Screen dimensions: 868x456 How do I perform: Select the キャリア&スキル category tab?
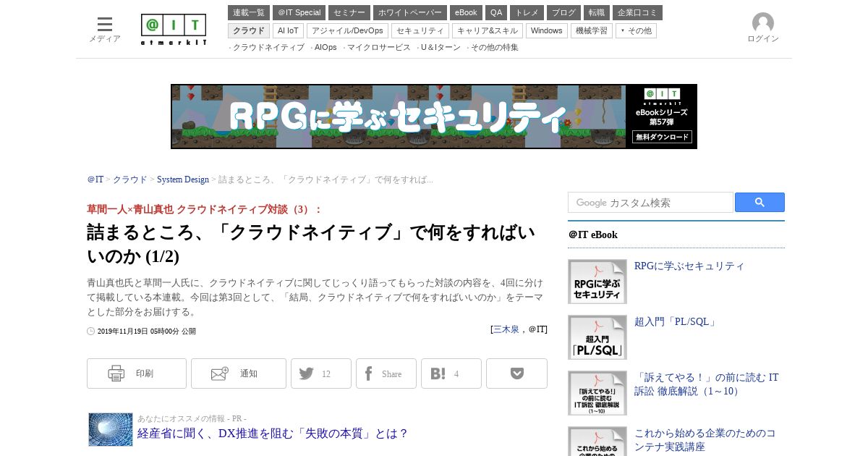(x=488, y=30)
